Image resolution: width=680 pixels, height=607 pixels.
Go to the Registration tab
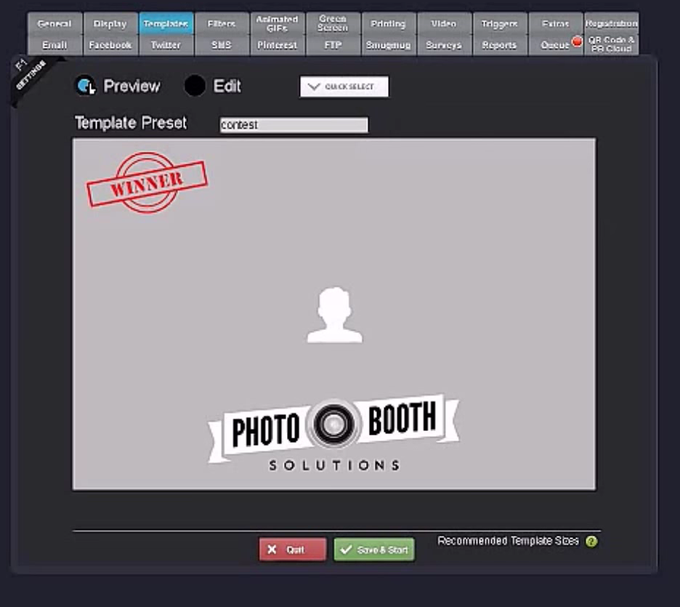click(611, 23)
